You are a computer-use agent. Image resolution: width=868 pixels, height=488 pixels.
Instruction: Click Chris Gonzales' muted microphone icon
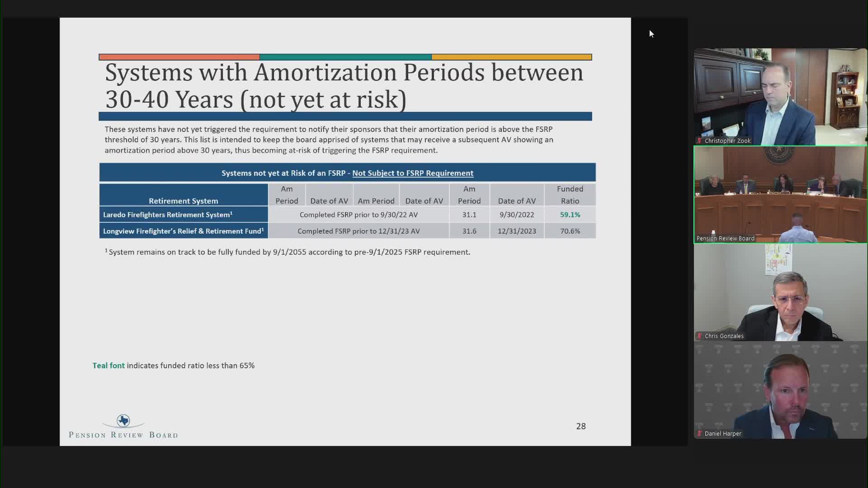point(699,336)
